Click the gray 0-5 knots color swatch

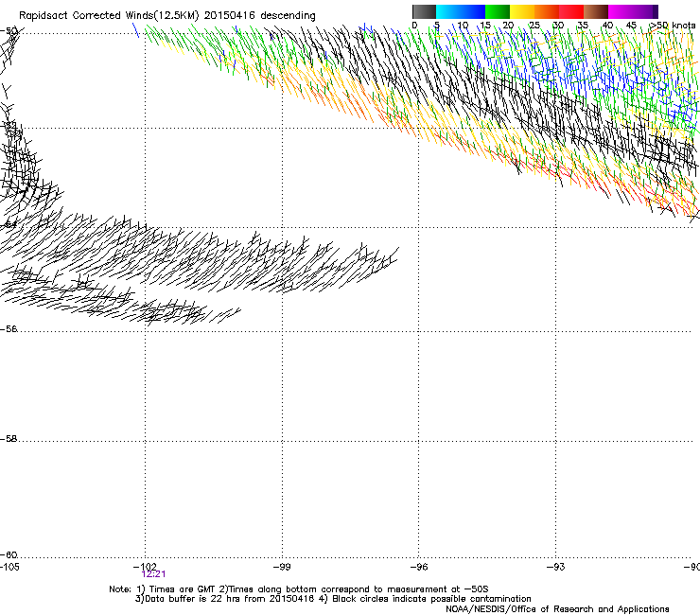coord(424,11)
